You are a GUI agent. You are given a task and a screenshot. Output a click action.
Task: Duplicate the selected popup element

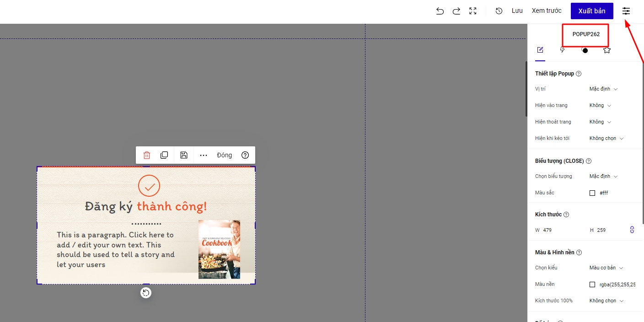point(164,155)
